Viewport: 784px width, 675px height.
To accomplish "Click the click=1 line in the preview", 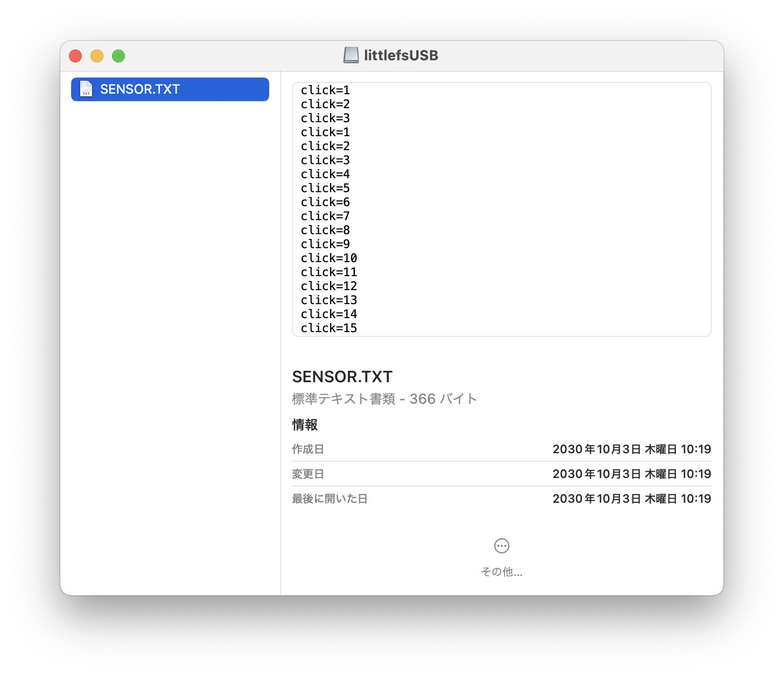I will [325, 90].
